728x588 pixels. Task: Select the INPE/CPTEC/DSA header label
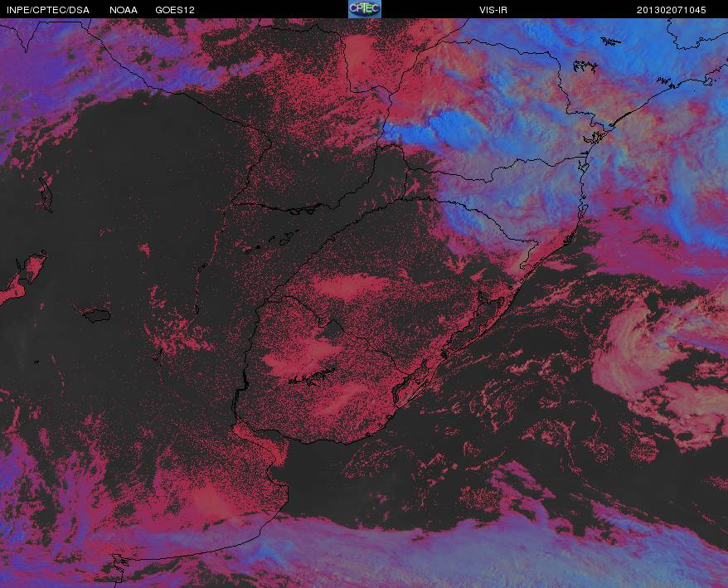tap(48, 10)
